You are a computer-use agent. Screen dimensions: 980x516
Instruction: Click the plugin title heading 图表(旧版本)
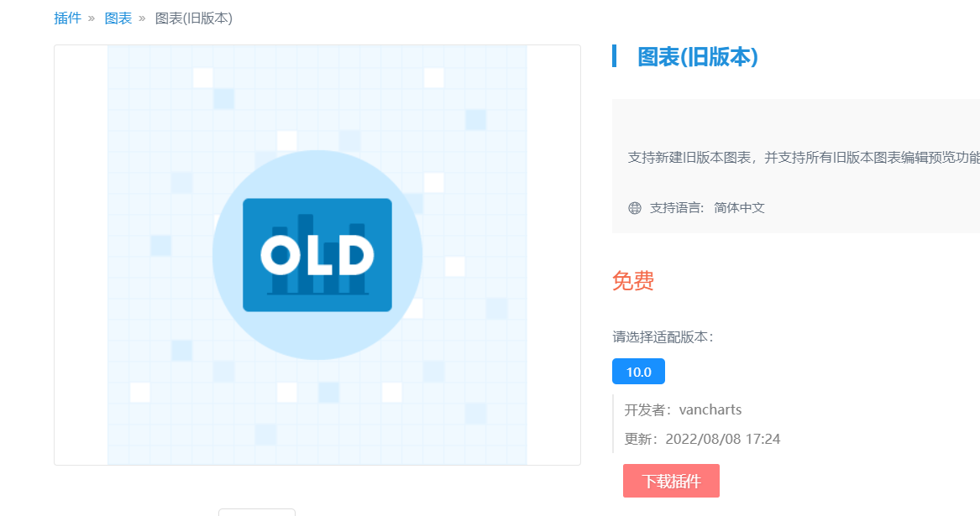(x=698, y=57)
